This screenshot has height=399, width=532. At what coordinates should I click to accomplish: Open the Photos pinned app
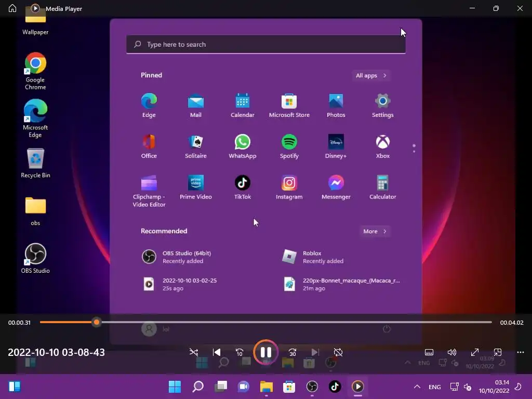(x=336, y=105)
